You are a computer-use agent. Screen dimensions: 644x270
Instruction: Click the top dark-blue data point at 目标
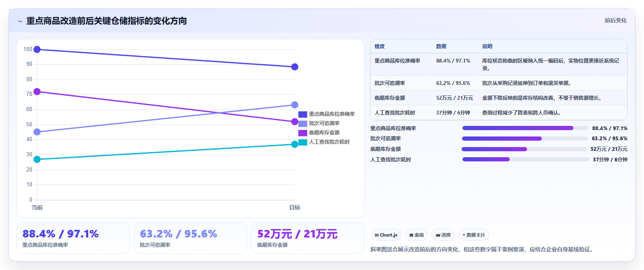[x=295, y=67]
